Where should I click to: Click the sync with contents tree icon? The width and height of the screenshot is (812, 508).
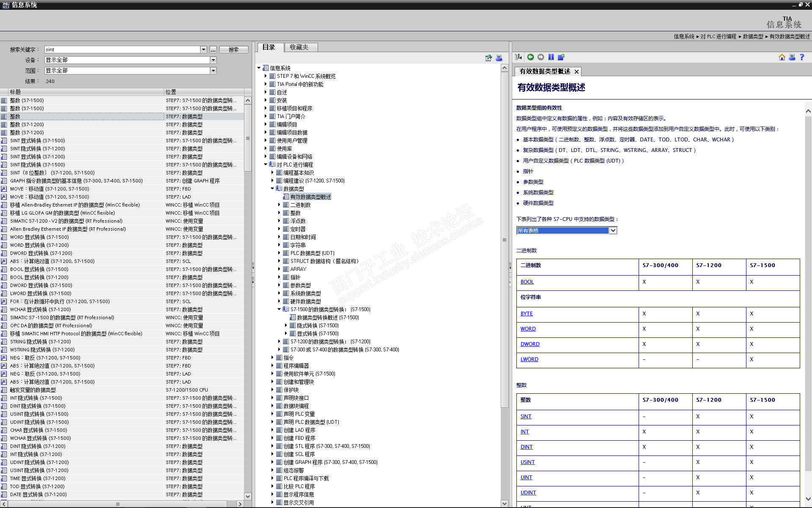point(519,57)
